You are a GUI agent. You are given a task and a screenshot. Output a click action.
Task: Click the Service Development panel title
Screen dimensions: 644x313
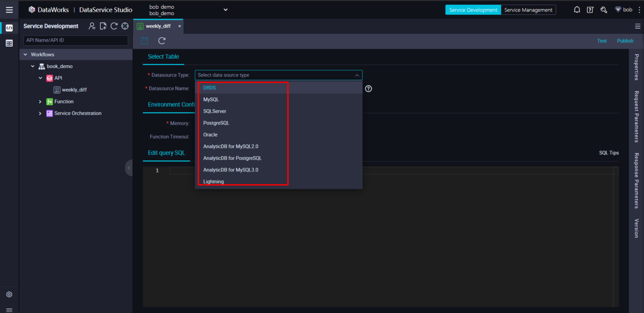coord(51,26)
